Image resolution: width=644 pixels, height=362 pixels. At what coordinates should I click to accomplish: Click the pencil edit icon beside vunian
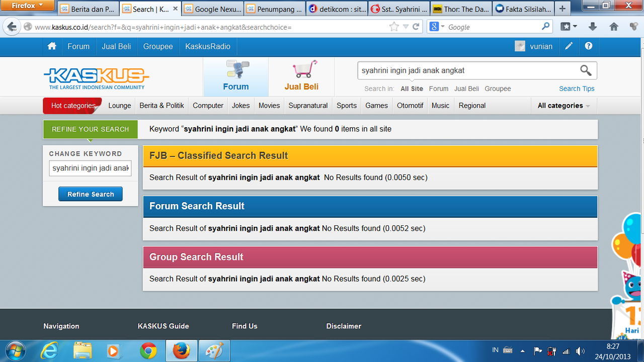coord(569,46)
